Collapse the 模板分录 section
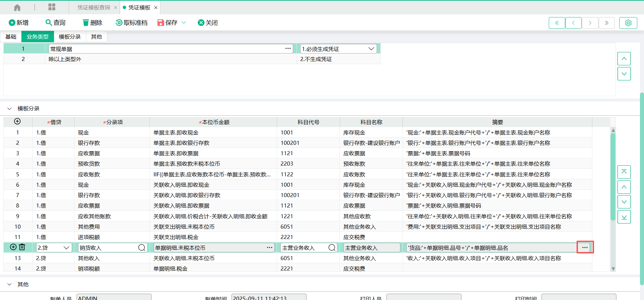644x300 pixels. (x=9, y=109)
